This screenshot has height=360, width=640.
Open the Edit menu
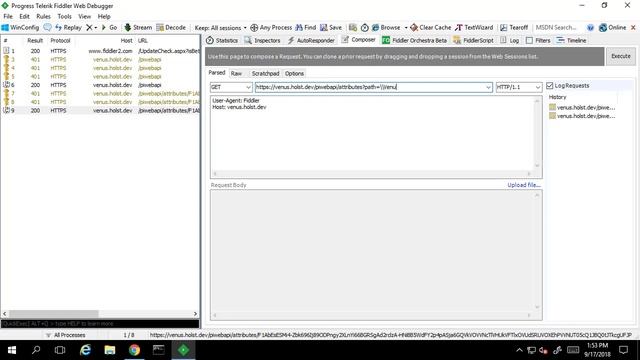point(24,16)
